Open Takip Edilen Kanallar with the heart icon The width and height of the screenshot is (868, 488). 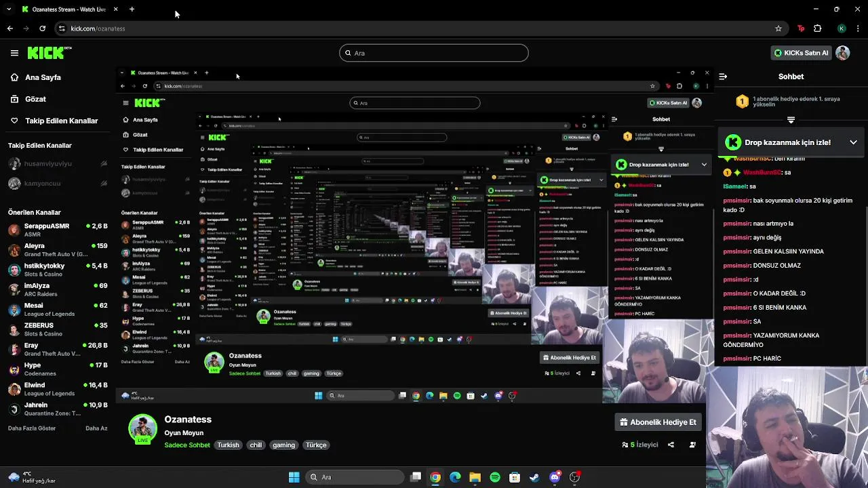[x=54, y=121]
